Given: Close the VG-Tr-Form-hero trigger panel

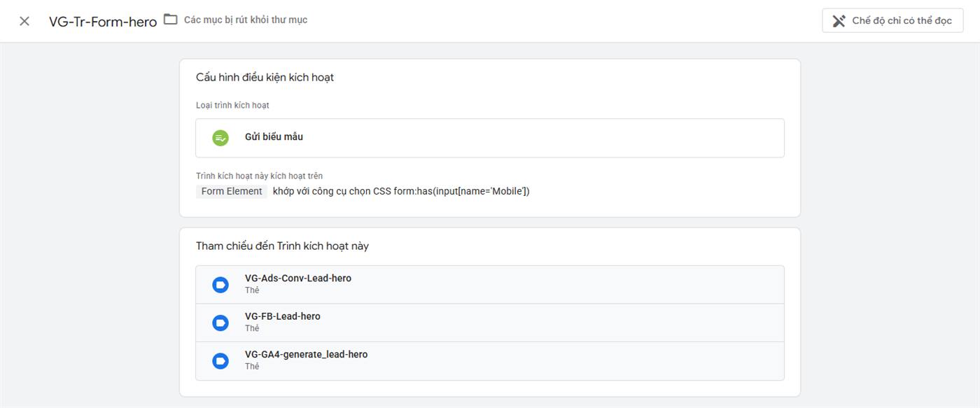Looking at the screenshot, I should (24, 21).
